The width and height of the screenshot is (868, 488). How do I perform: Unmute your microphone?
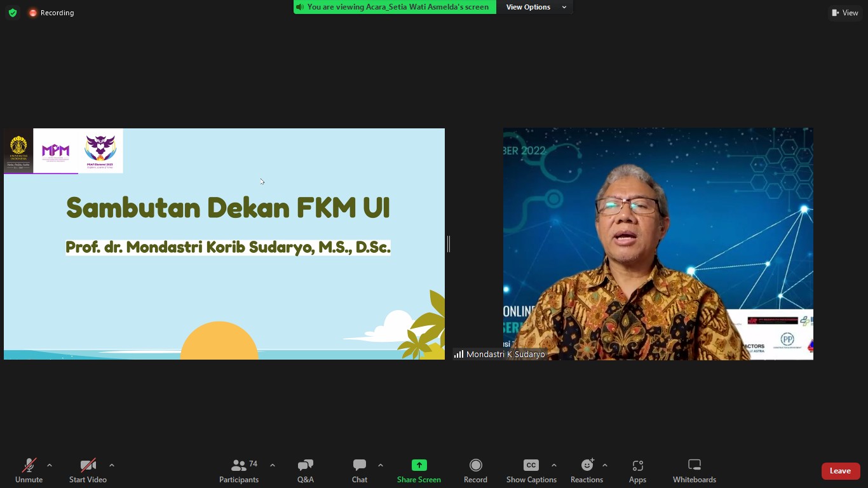click(28, 470)
